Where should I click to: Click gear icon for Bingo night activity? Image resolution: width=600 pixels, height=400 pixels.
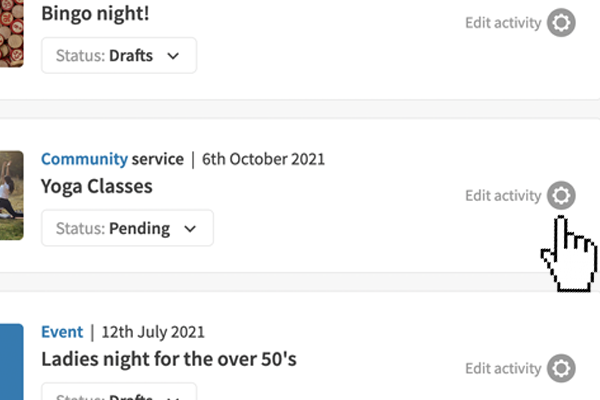(561, 22)
